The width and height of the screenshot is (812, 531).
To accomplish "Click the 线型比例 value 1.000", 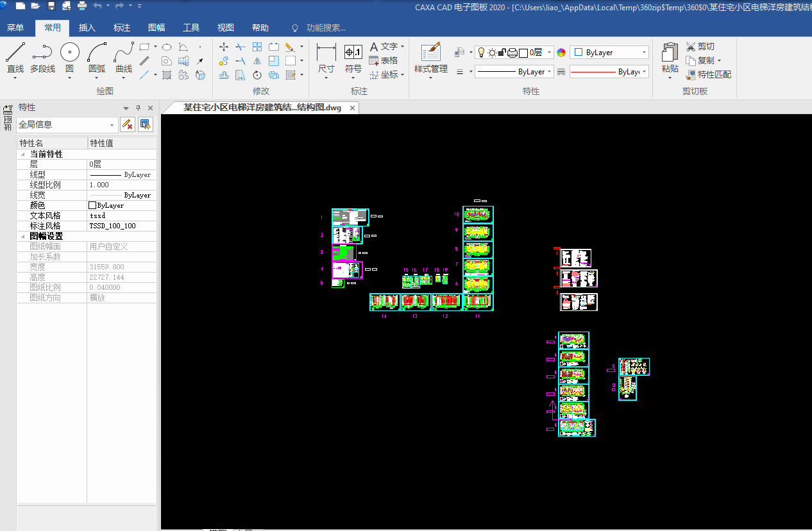I will (x=122, y=185).
